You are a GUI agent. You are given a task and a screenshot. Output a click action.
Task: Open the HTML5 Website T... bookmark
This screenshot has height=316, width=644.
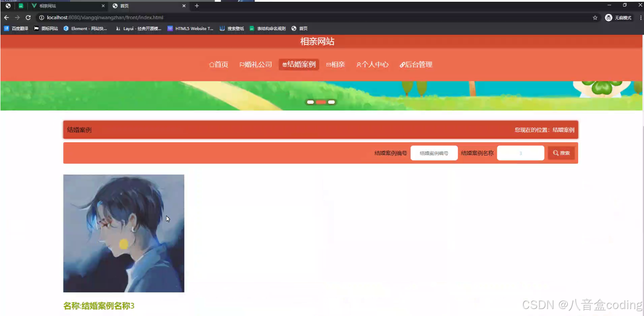point(191,29)
